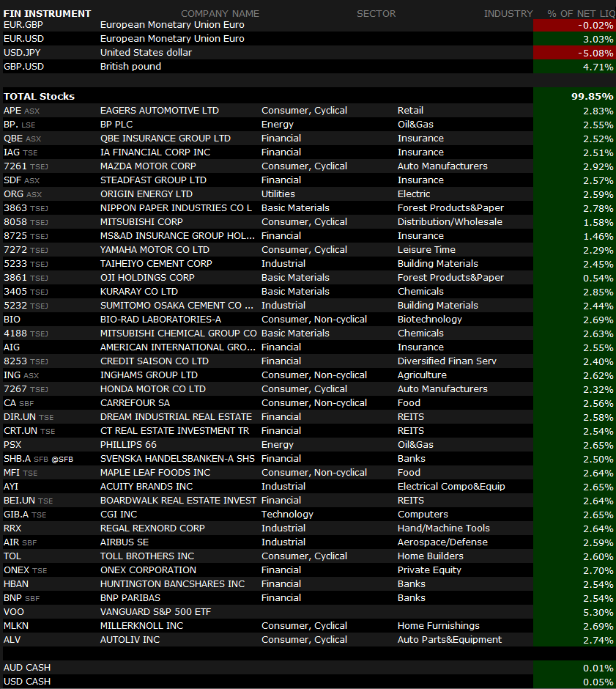616x689 pixels.
Task: Select HUNTINGTON BANCSHARES INC
Action: point(172,584)
